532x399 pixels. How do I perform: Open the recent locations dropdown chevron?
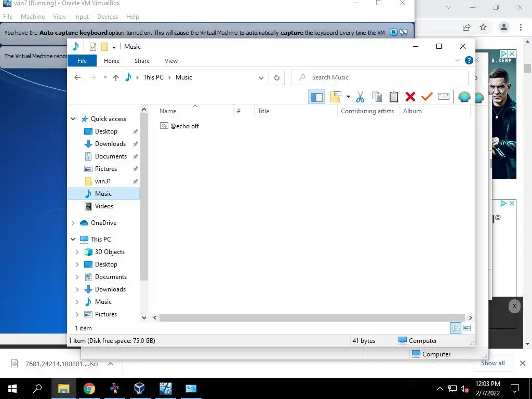pyautogui.click(x=105, y=77)
